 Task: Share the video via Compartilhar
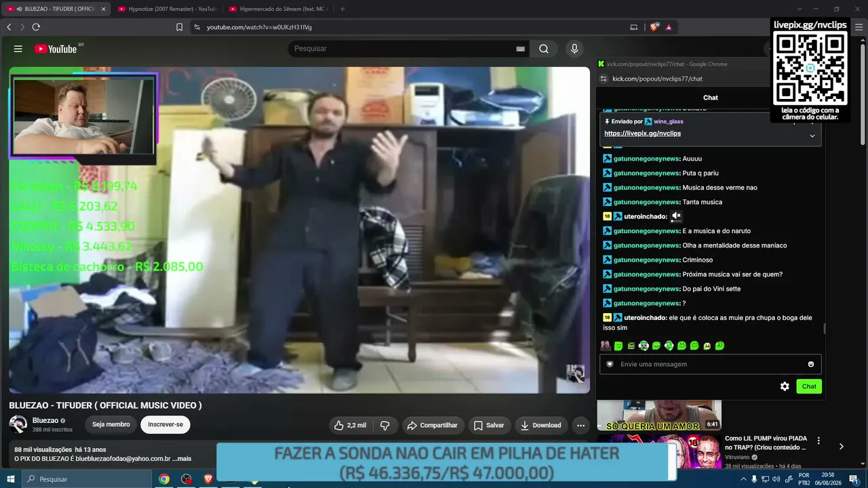pyautogui.click(x=433, y=426)
